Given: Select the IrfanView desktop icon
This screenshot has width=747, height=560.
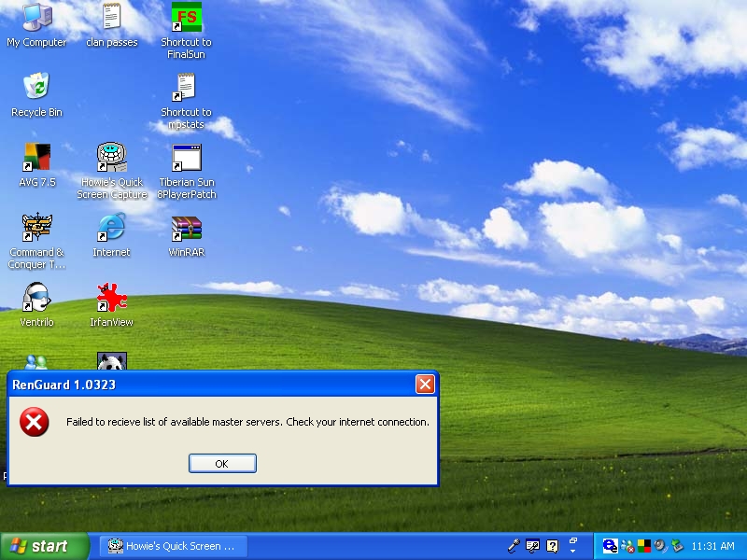Looking at the screenshot, I should coord(112,299).
